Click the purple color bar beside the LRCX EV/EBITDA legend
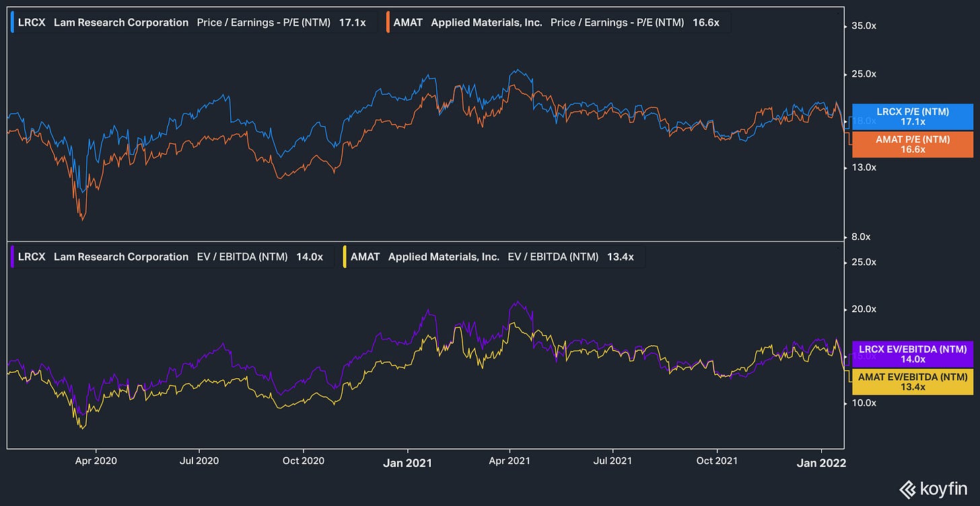 13,256
